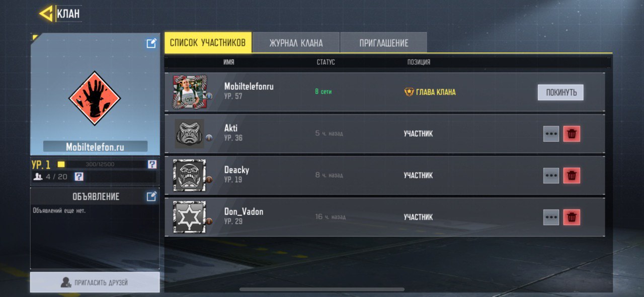Open more options for Deacky
This screenshot has height=297, width=644.
(x=551, y=175)
